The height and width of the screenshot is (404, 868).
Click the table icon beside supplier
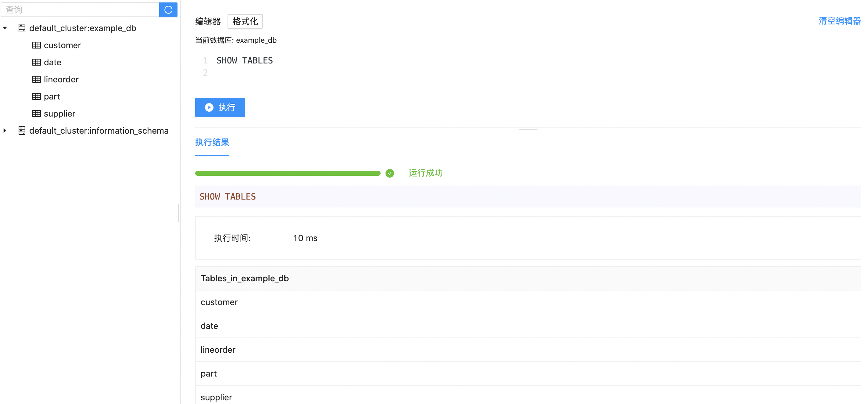coord(36,114)
